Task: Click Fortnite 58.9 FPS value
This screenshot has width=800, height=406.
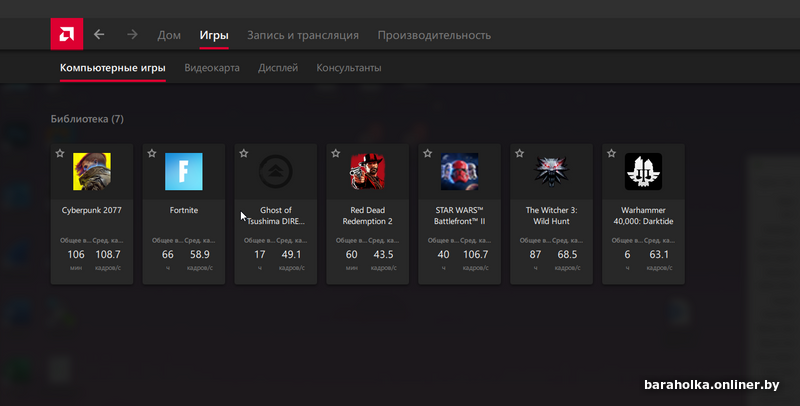Action: pyautogui.click(x=199, y=254)
